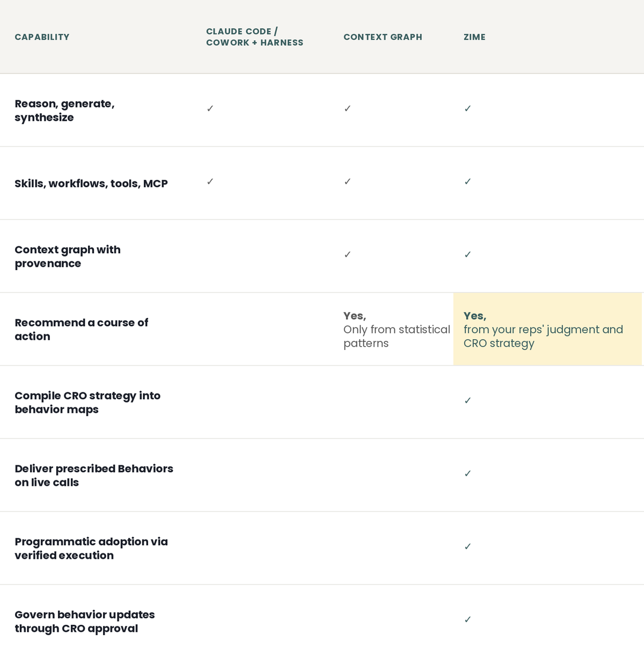Select Zime checkmark in Skills, workflows, tools row

click(x=467, y=181)
